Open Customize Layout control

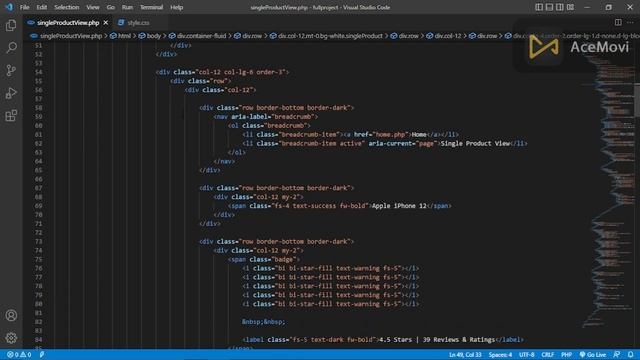(570, 7)
